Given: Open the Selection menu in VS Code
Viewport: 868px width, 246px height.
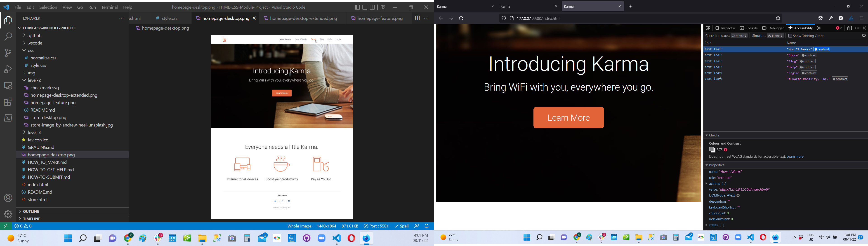Looking at the screenshot, I should tap(48, 7).
